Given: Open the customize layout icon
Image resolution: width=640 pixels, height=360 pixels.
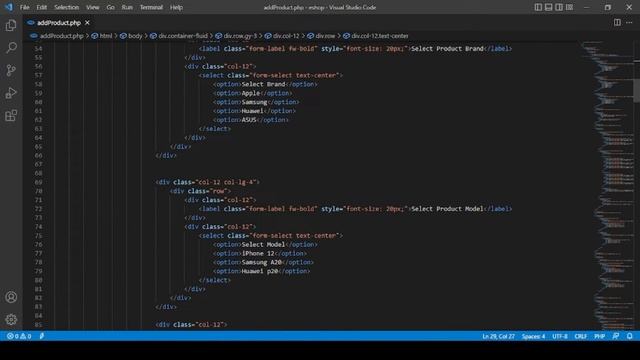Looking at the screenshot, I should [x=569, y=7].
